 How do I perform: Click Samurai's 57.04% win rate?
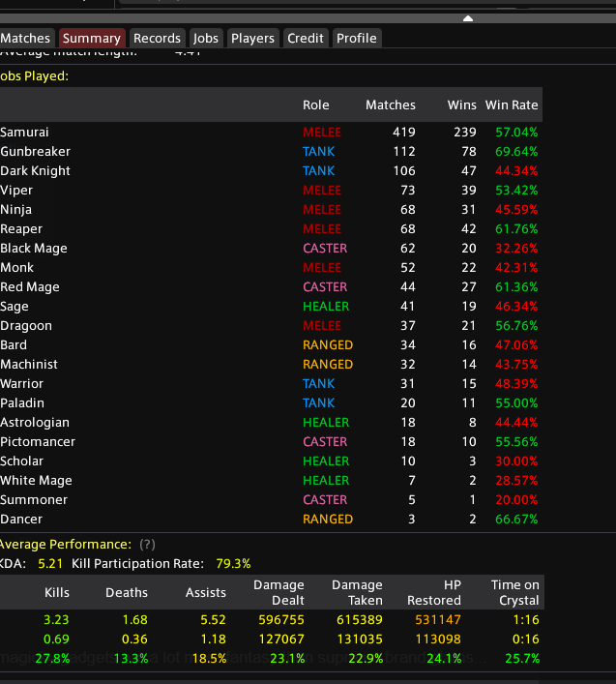(x=516, y=133)
